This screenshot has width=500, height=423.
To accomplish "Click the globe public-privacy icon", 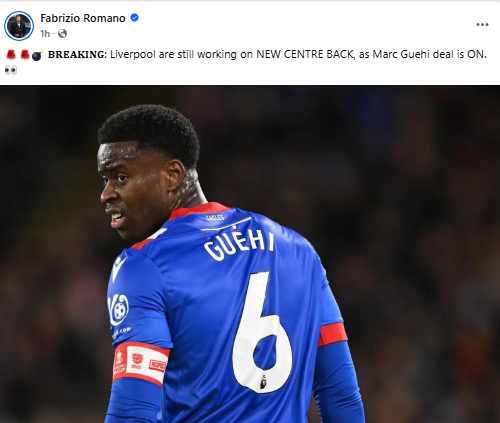I will (x=62, y=34).
